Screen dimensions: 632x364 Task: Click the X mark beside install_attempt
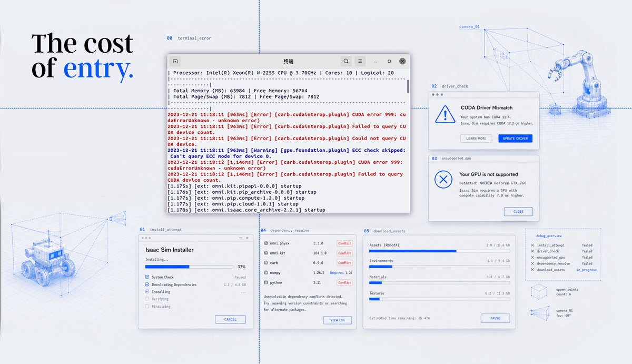532,245
